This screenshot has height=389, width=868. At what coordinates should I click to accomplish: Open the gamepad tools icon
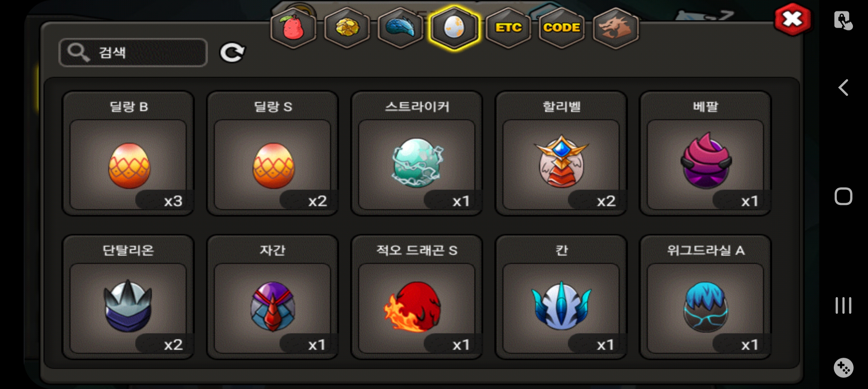tap(843, 368)
